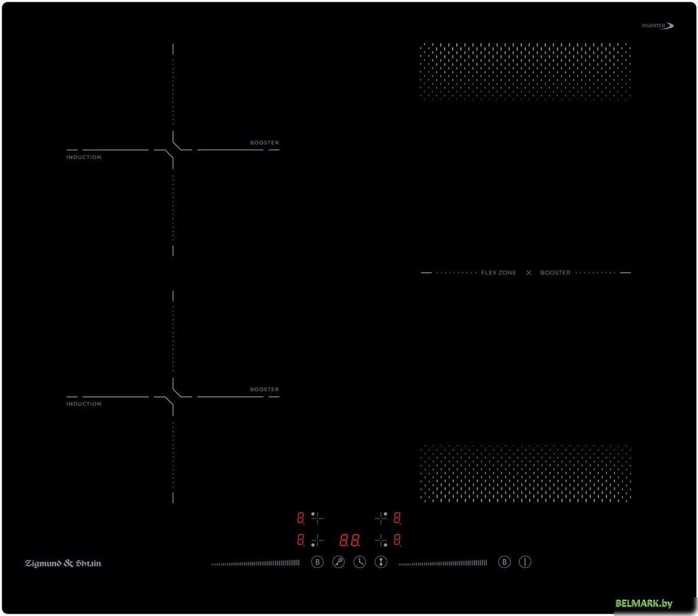The height and width of the screenshot is (616, 698).
Task: Click the lower-left zone INDUCTION label
Action: click(x=84, y=404)
